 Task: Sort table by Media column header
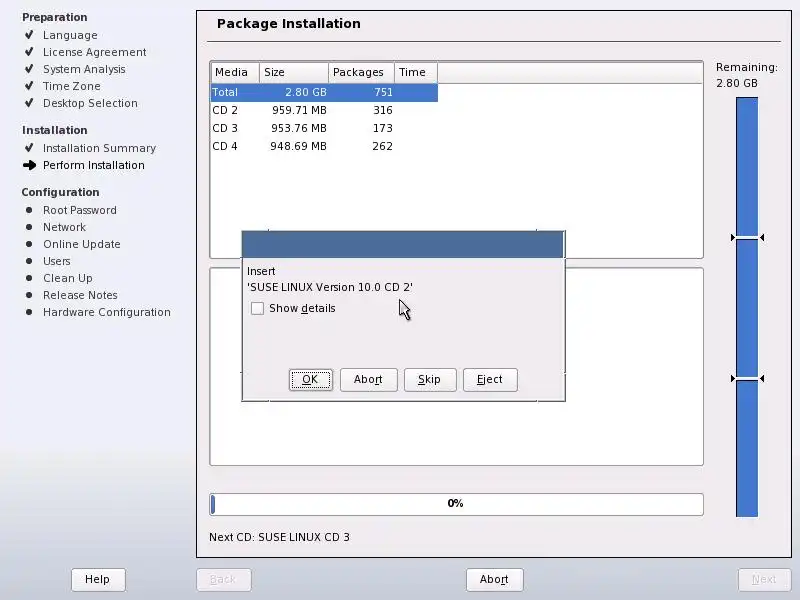click(235, 72)
